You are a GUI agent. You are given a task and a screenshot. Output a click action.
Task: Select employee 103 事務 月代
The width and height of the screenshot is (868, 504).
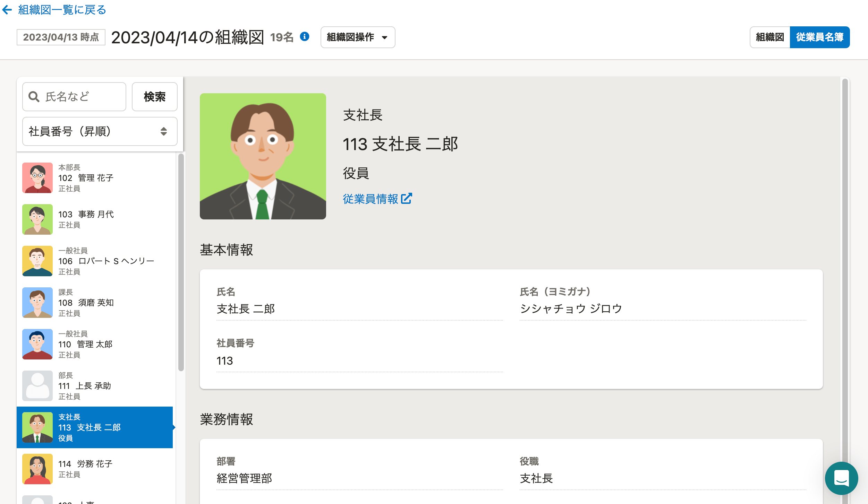click(95, 219)
